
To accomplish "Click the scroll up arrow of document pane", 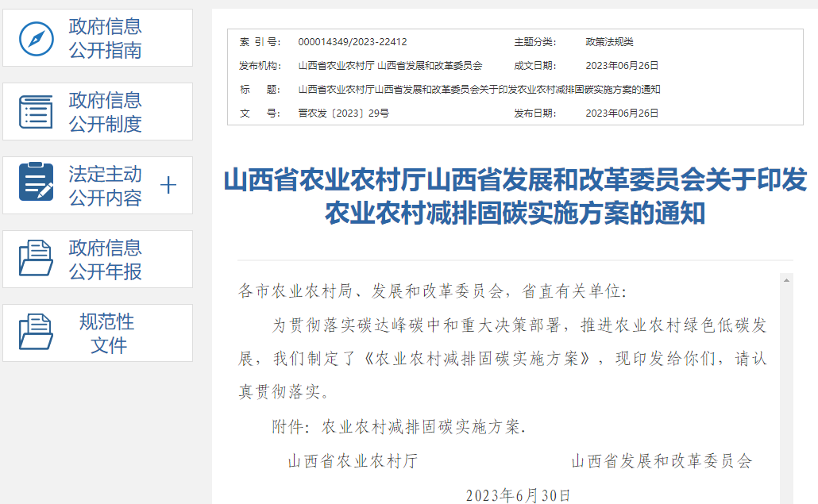I will (x=786, y=279).
